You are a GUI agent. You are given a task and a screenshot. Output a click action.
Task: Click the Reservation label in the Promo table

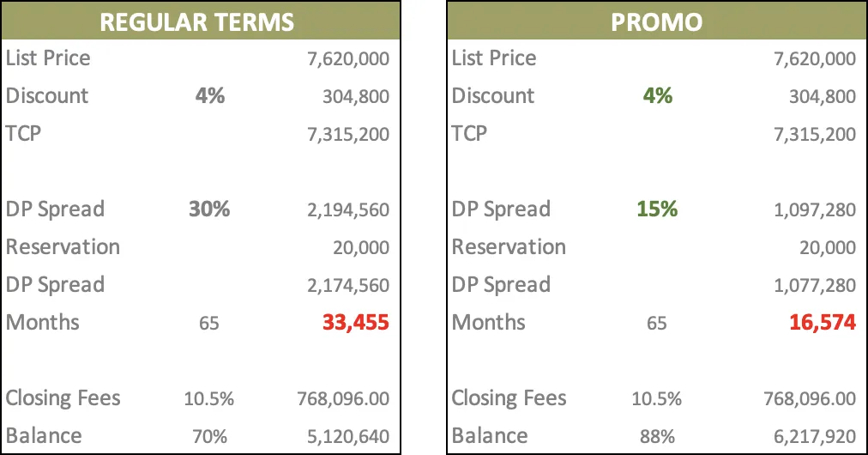(x=509, y=247)
